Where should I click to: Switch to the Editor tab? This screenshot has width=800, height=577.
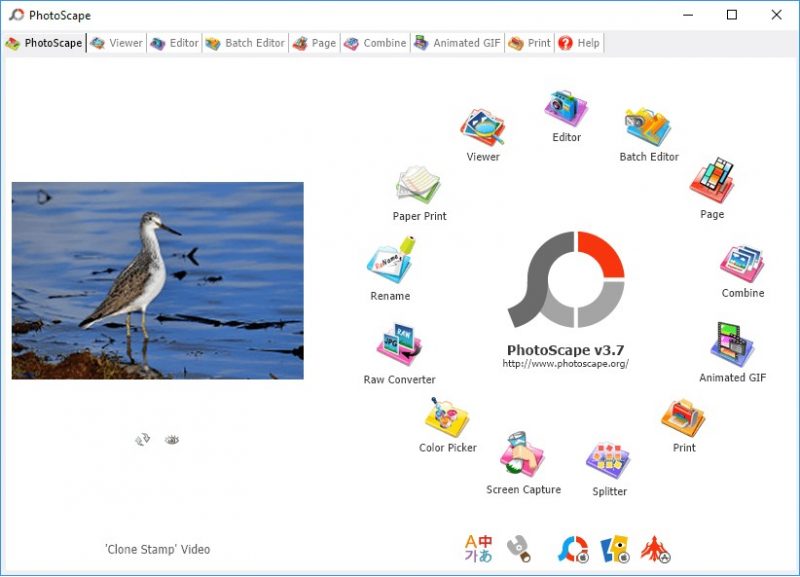click(x=174, y=43)
